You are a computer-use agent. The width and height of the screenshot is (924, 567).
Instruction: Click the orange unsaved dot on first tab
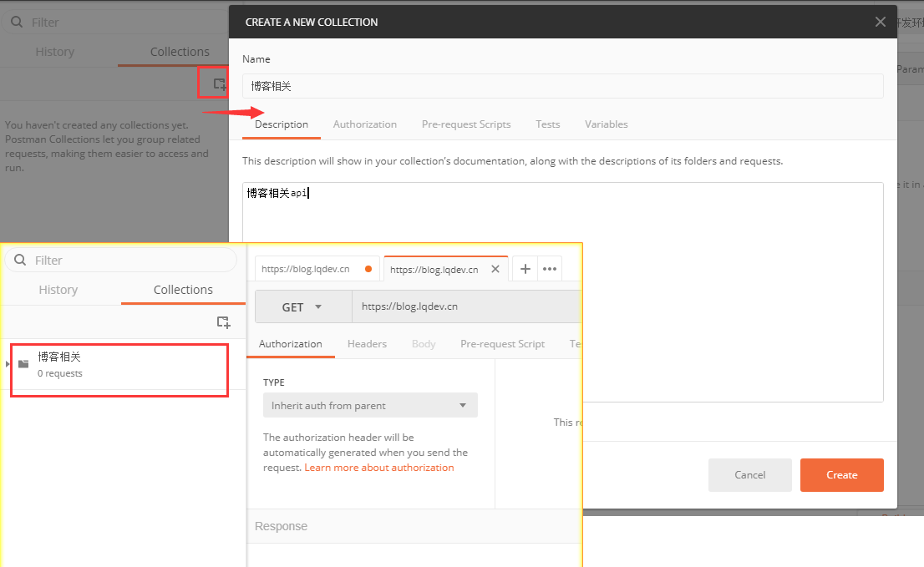click(x=368, y=269)
